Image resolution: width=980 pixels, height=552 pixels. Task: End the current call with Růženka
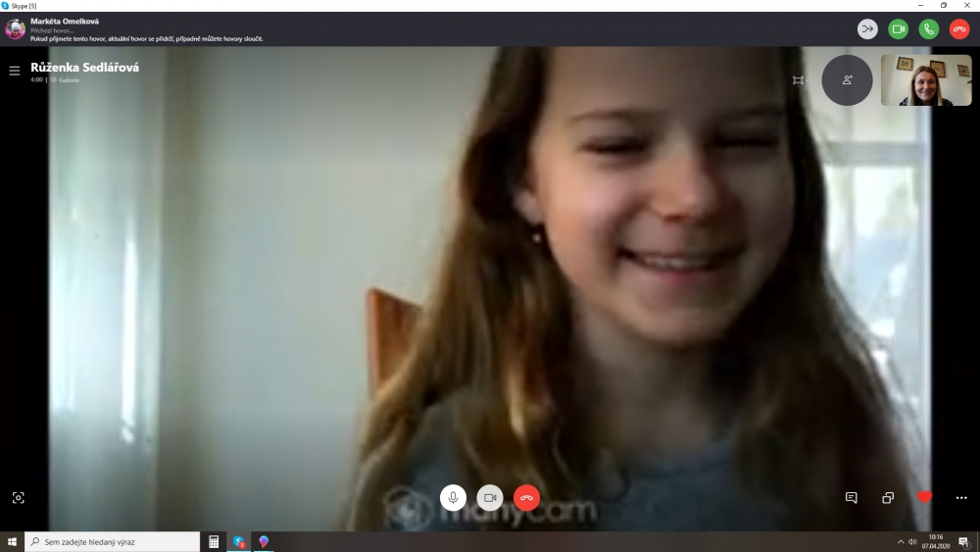coord(526,498)
